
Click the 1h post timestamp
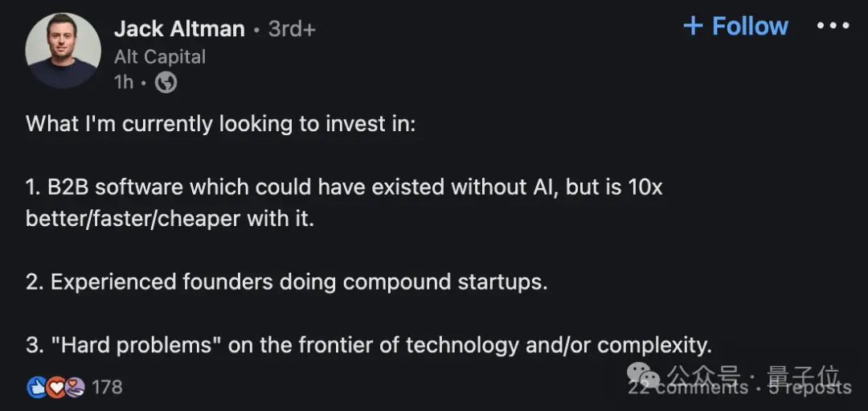(124, 82)
